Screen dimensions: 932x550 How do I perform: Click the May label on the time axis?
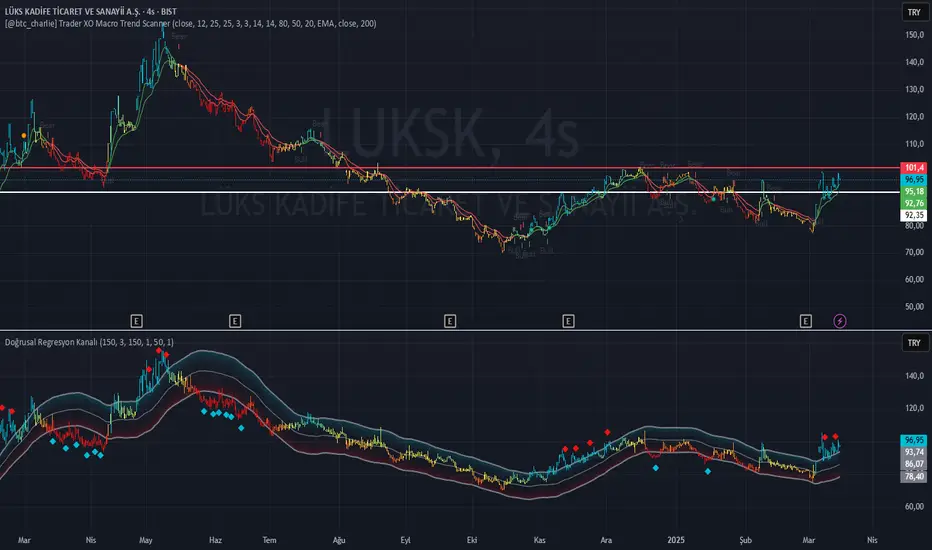click(146, 540)
